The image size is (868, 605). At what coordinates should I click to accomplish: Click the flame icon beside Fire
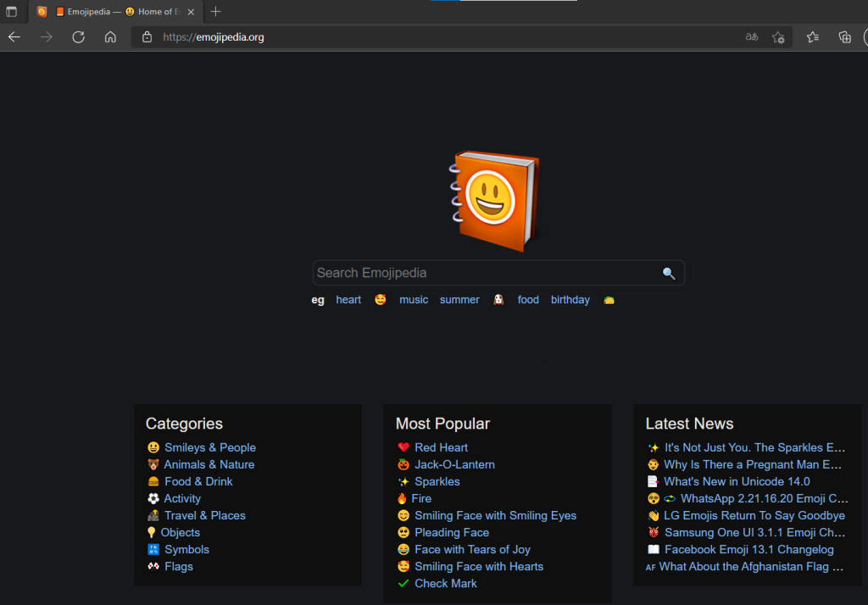(x=402, y=499)
